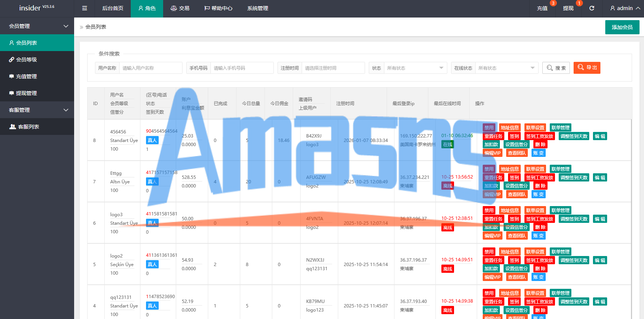644x319 pixels.
Task: Click 联单设置 for user logo3
Action: pyautogui.click(x=535, y=210)
